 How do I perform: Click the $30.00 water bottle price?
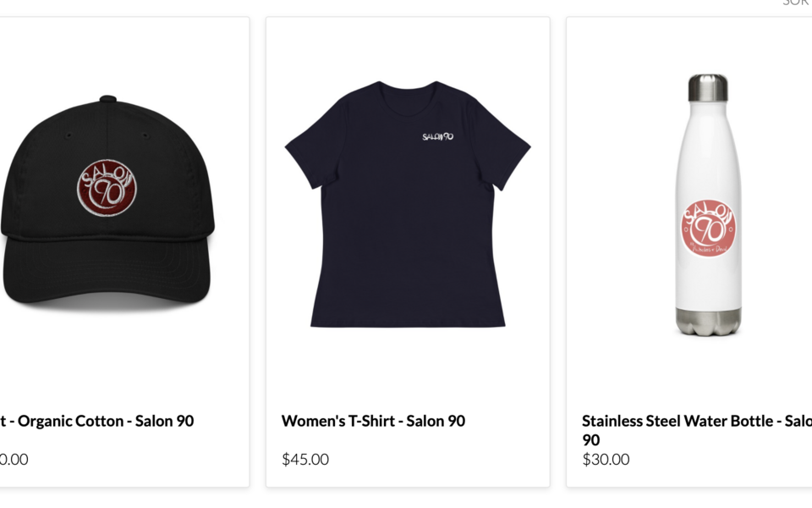coord(606,460)
